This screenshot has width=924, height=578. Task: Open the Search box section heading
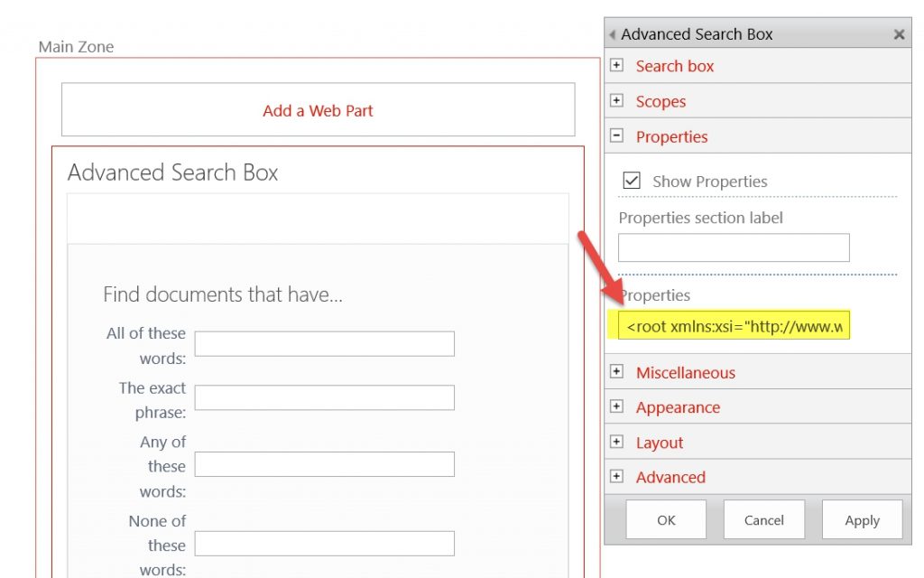(x=675, y=66)
